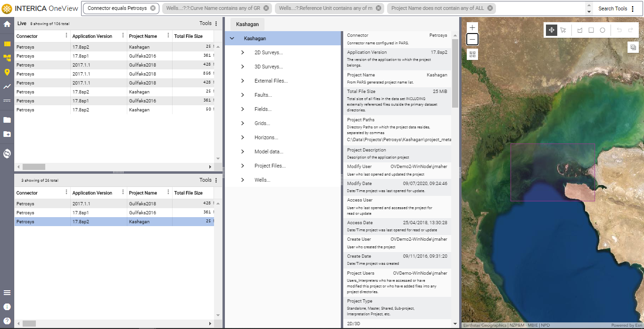Screen dimensions: 644x329
Task: Expand the Fields node
Action: tap(243, 110)
